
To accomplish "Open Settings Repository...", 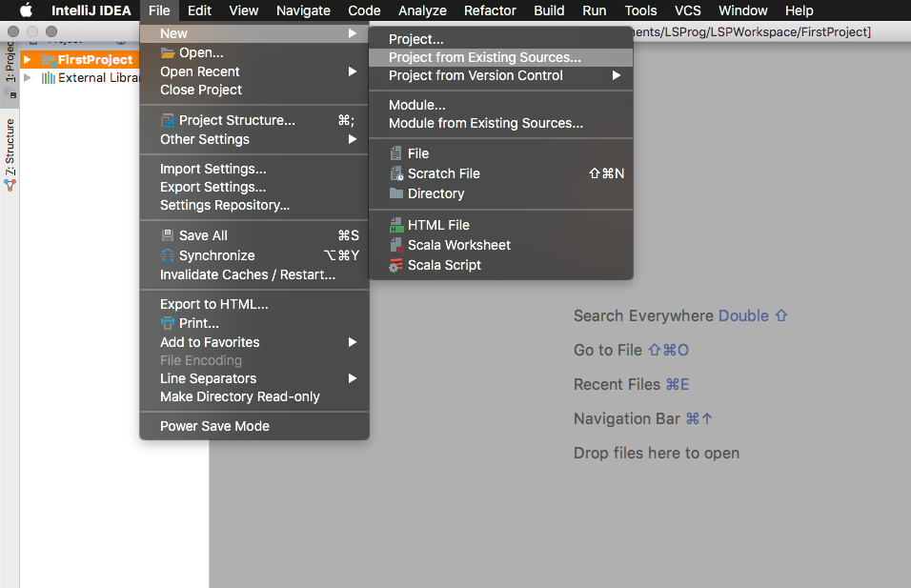I will [x=254, y=205].
